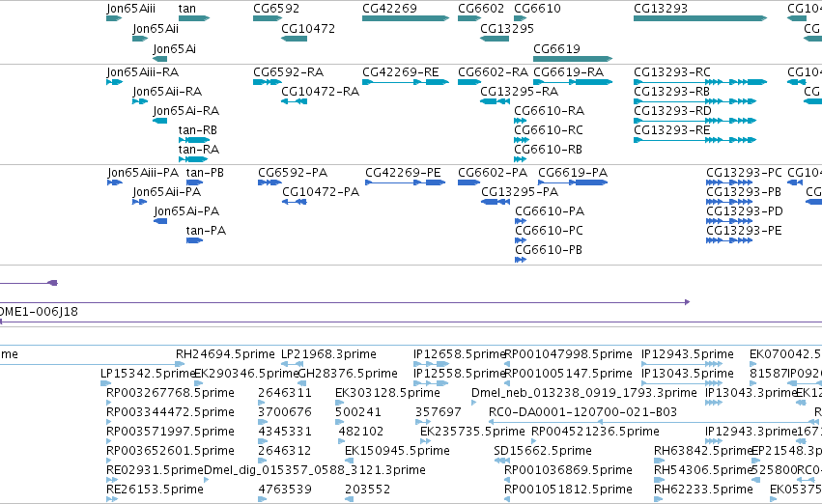Open transcript CG6592-RA label
Viewport: 822px width, 504px height.
(x=289, y=71)
